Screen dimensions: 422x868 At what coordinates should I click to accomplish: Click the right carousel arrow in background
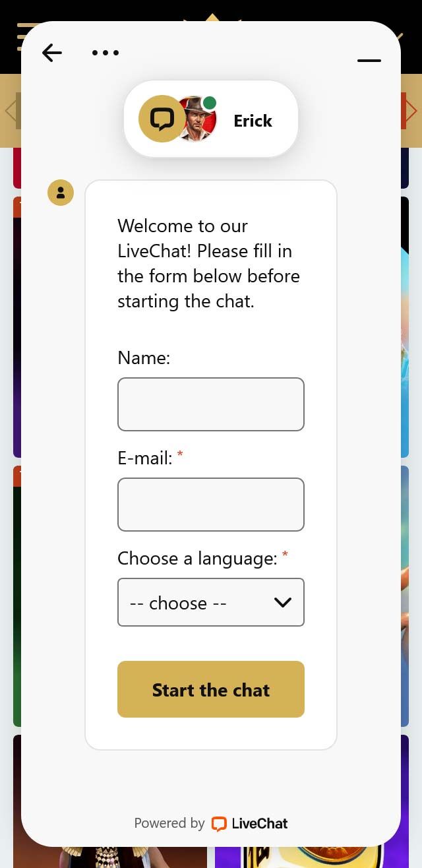click(411, 111)
